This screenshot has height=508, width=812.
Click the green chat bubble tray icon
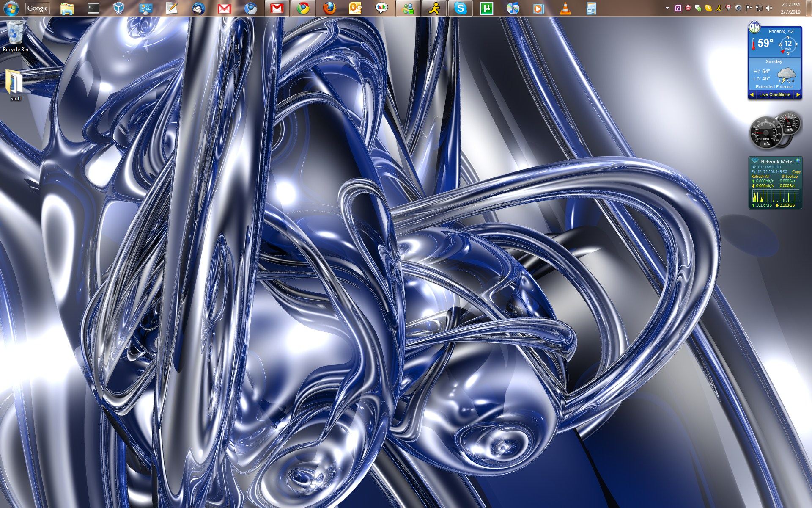tap(698, 8)
